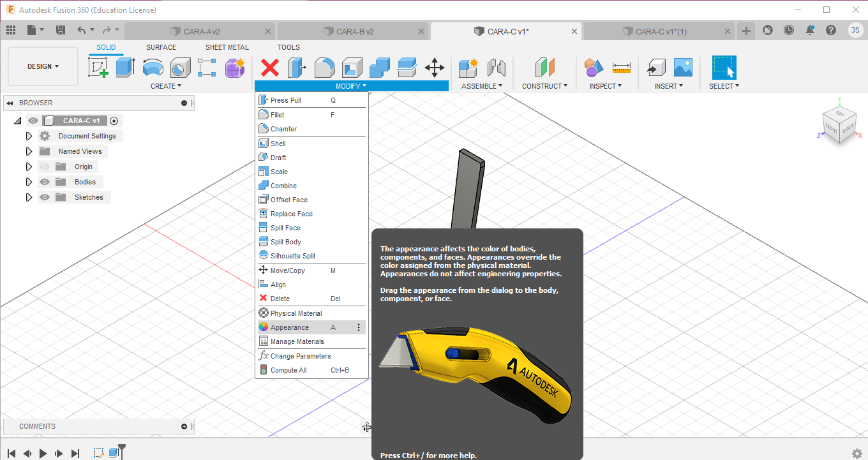The height and width of the screenshot is (460, 868).
Task: Switch to the TOOLS tab
Action: coord(288,47)
